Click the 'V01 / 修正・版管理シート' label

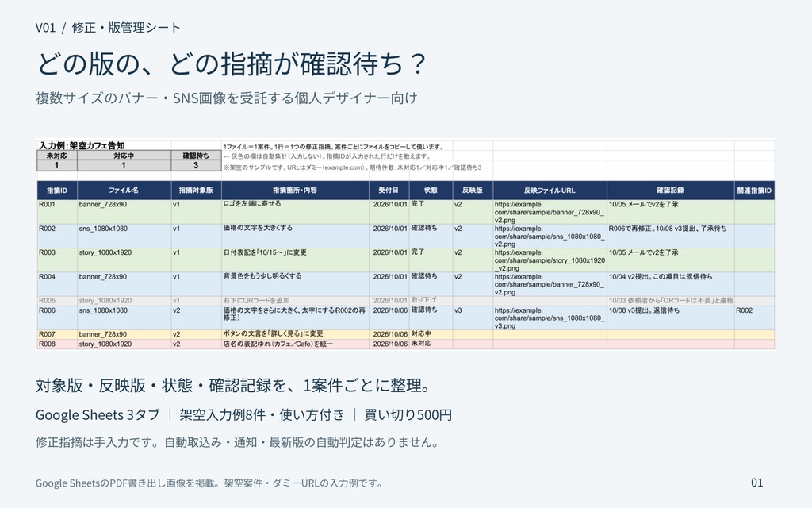tap(108, 28)
